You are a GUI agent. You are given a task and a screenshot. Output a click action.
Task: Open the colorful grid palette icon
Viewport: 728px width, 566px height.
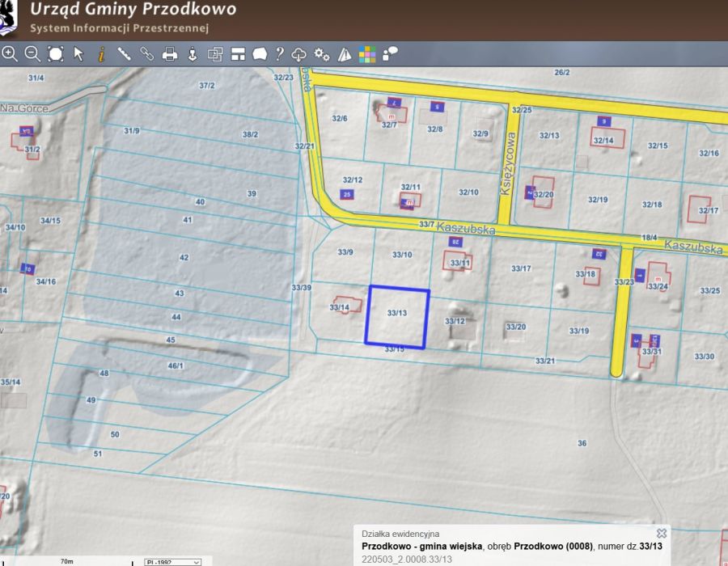367,54
